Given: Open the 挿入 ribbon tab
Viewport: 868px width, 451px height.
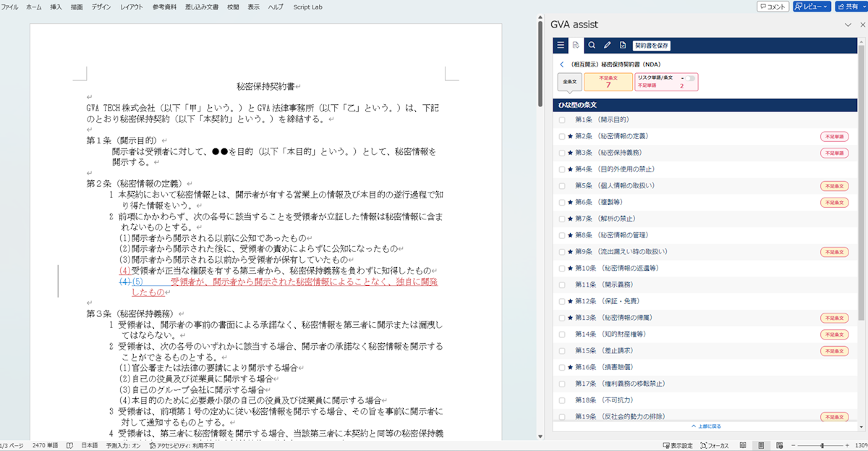Looking at the screenshot, I should pyautogui.click(x=56, y=7).
